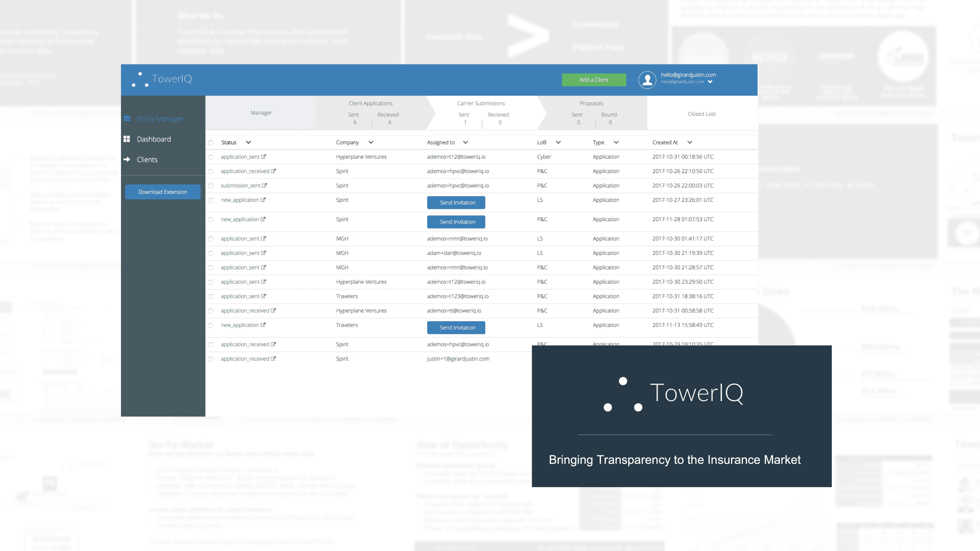Viewport: 980px width, 551px height.
Task: Toggle the select-all checkbox beside Status
Action: [x=211, y=143]
